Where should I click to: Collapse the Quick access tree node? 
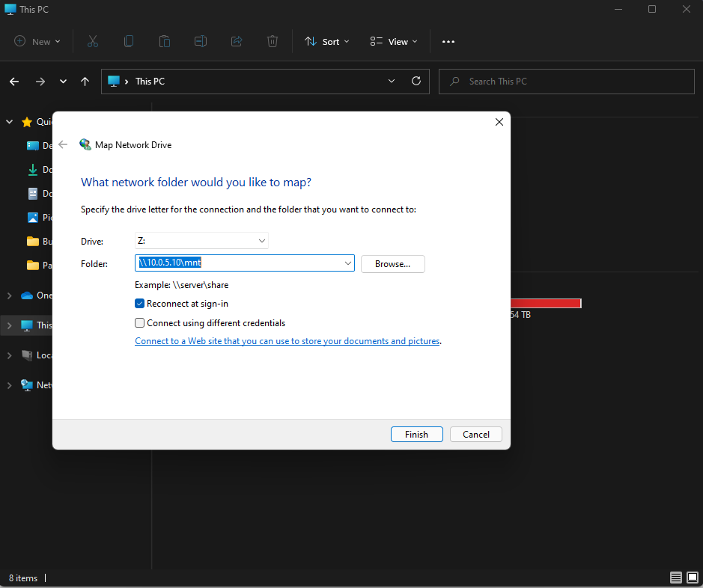(10, 122)
